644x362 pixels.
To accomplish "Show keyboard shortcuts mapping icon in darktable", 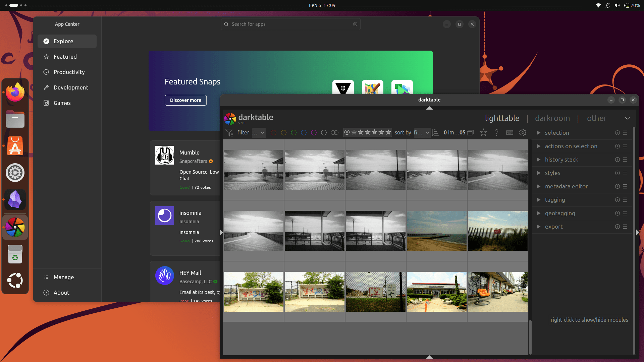I will (x=509, y=133).
